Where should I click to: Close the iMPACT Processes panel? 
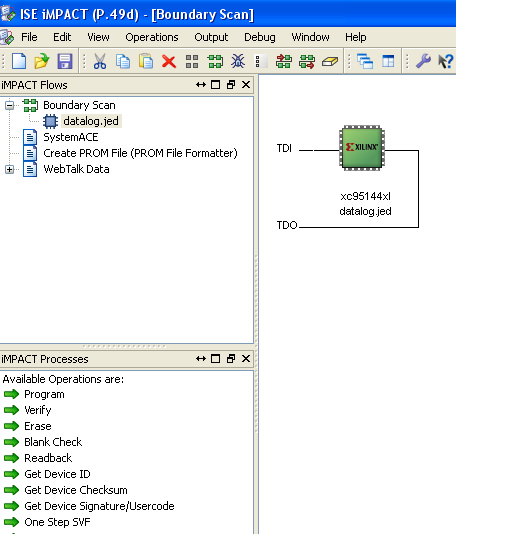[246, 359]
